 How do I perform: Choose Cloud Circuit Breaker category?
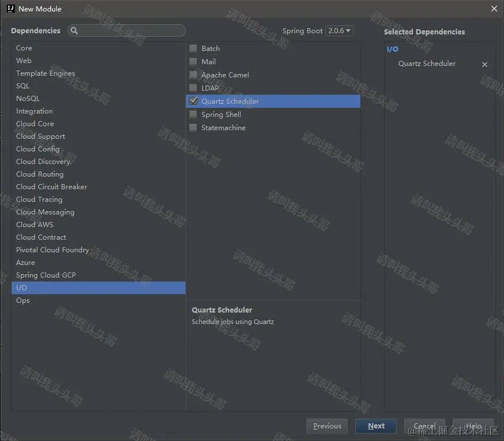pyautogui.click(x=98, y=186)
